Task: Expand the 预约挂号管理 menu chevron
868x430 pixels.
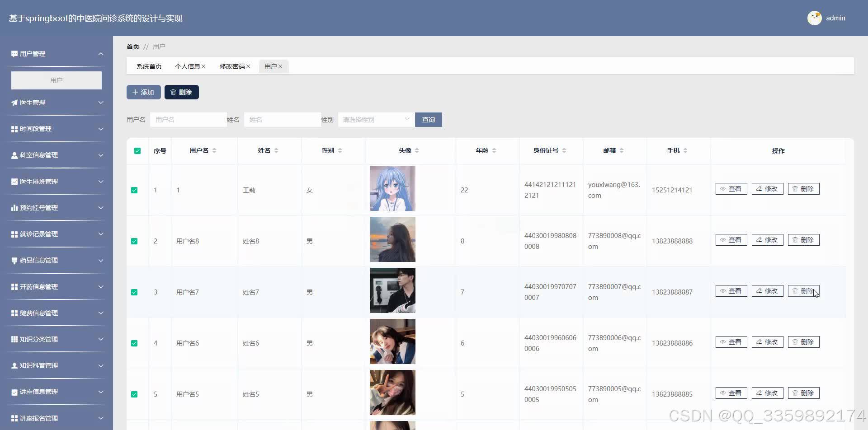Action: point(101,208)
